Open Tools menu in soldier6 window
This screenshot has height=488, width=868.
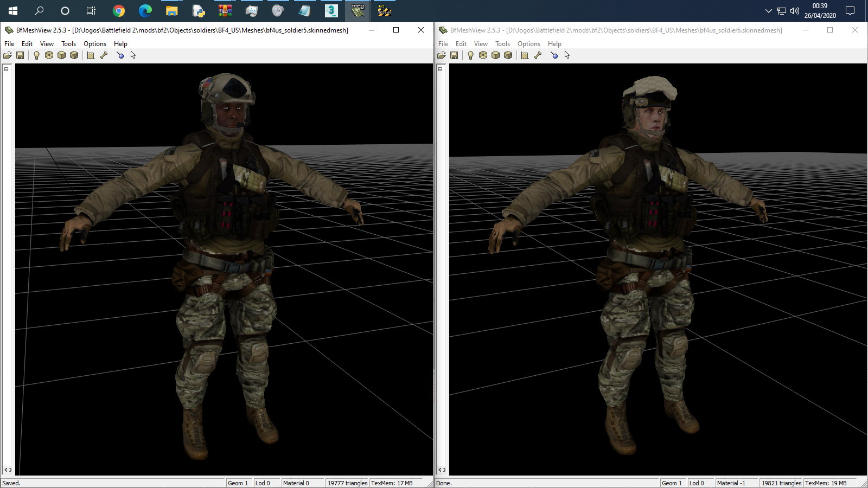pos(502,44)
